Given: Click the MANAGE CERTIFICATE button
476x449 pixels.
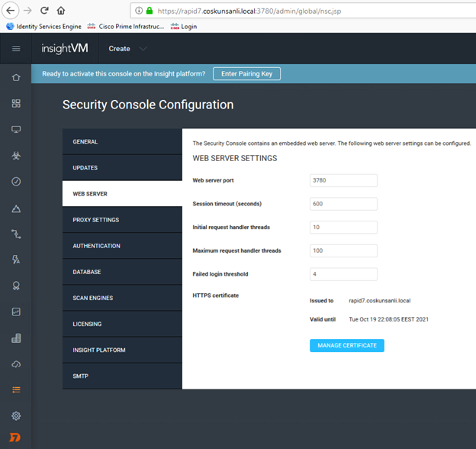Looking at the screenshot, I should [x=347, y=345].
